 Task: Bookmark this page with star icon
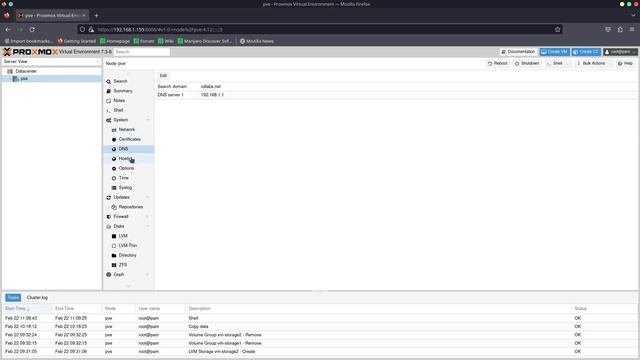(558, 29)
